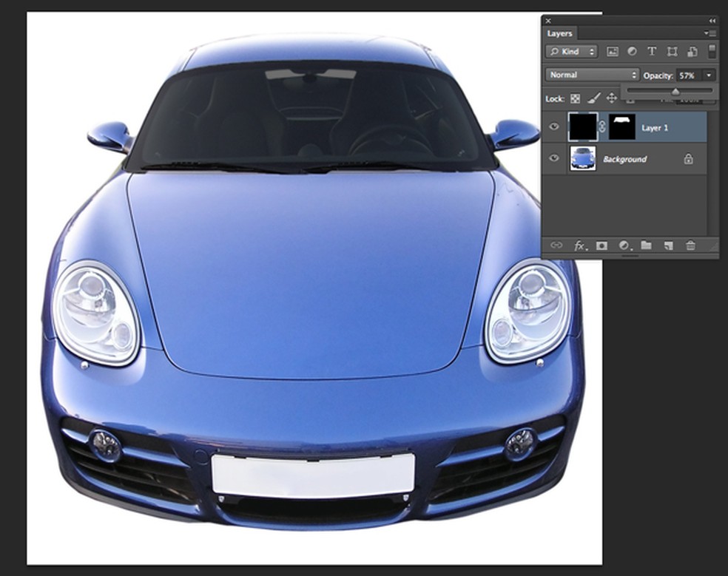
Task: Select the Layers tab
Action: tap(559, 34)
